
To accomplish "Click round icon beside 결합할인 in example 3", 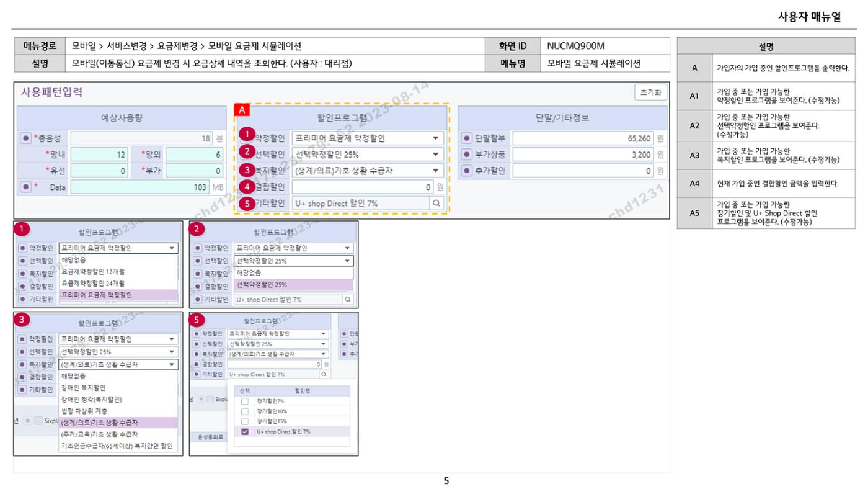I will tap(23, 377).
